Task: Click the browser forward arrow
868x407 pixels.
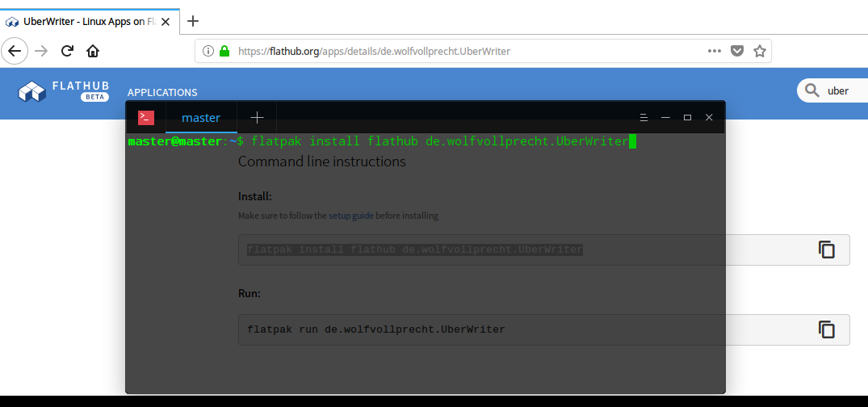Action: point(41,52)
